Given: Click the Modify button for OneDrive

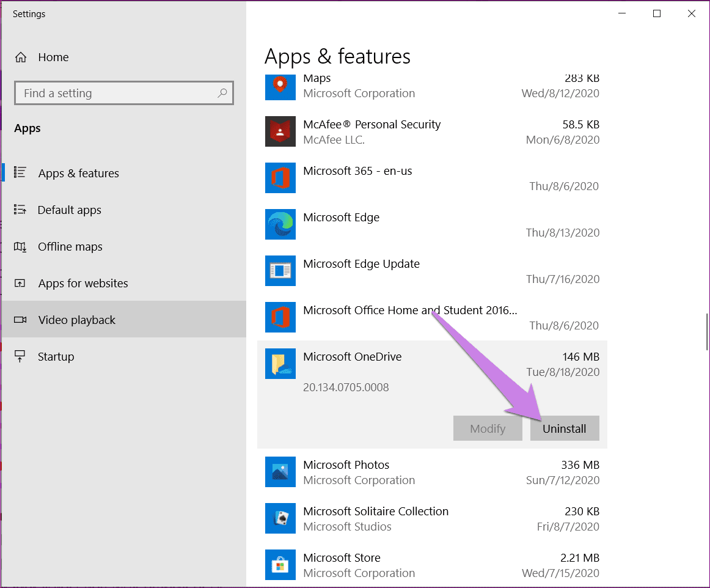Looking at the screenshot, I should coord(488,428).
